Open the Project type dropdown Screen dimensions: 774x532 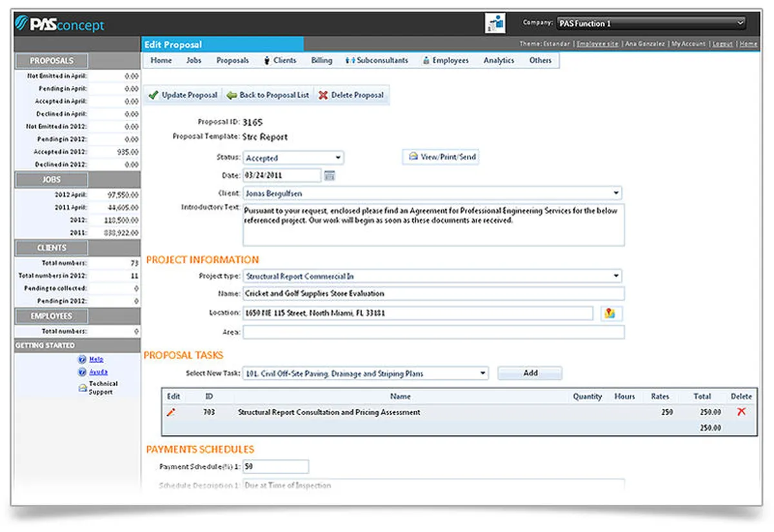point(432,277)
